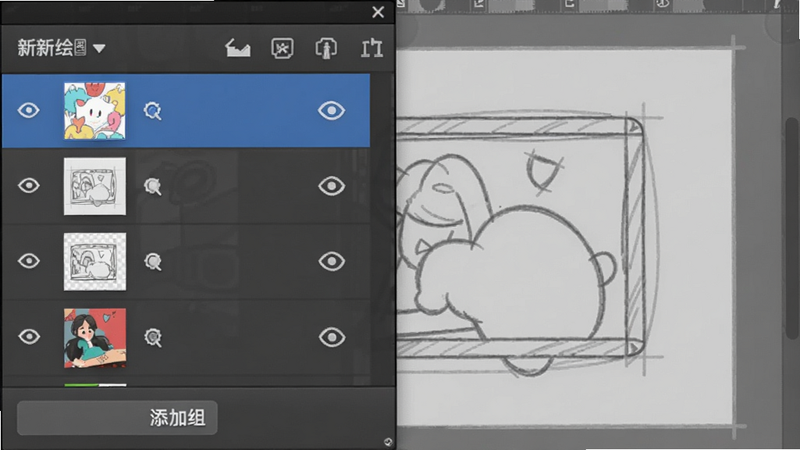Select the girl illustration layer thumbnail
800x450 pixels.
tap(95, 338)
